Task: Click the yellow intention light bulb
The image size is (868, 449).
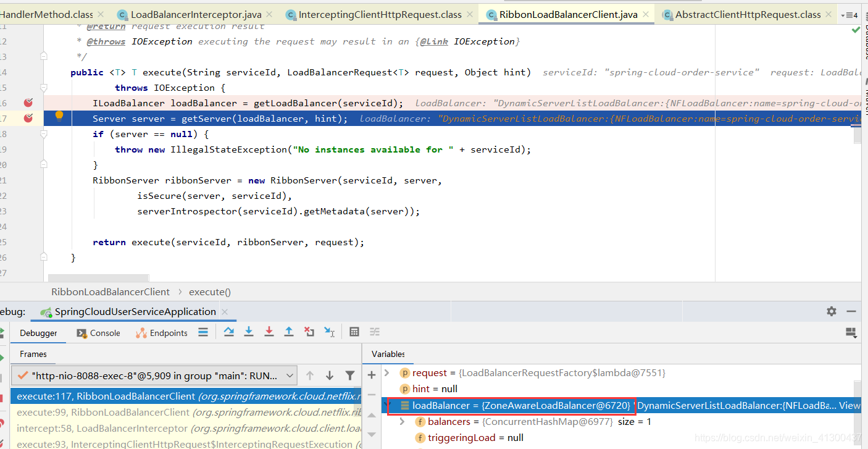Action: tap(59, 115)
